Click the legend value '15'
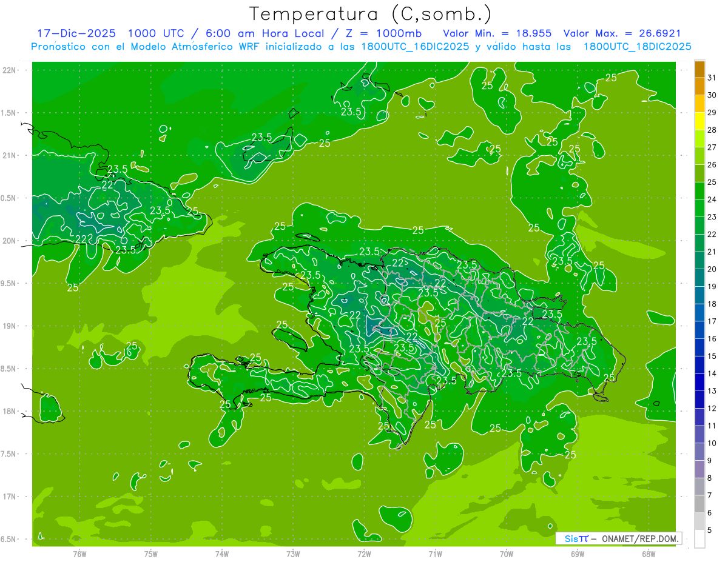The image size is (728, 562). click(x=712, y=356)
